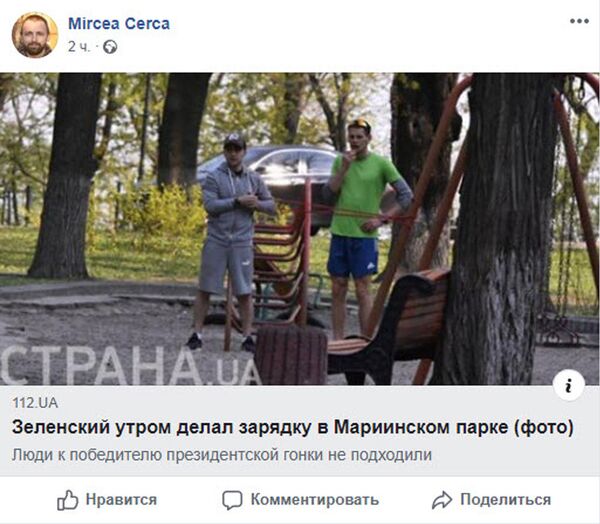Open the Mircea Cerca profile name link
600x524 pixels.
point(119,24)
